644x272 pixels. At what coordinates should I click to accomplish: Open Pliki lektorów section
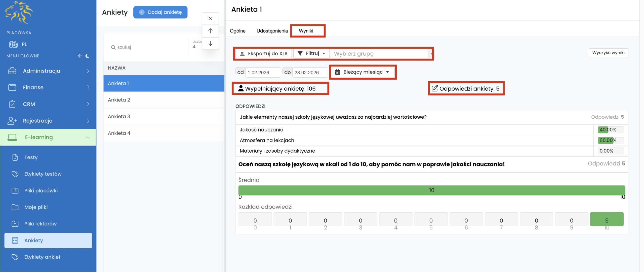click(x=40, y=224)
